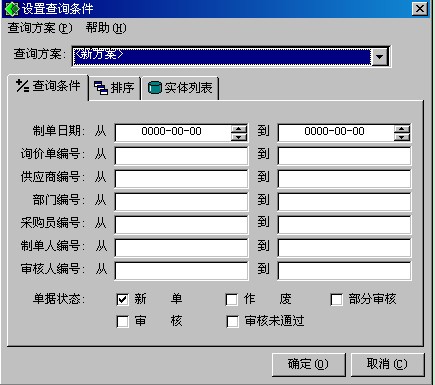The width and height of the screenshot is (435, 385).
Task: Confirm with the 确定(O) button
Action: (308, 364)
